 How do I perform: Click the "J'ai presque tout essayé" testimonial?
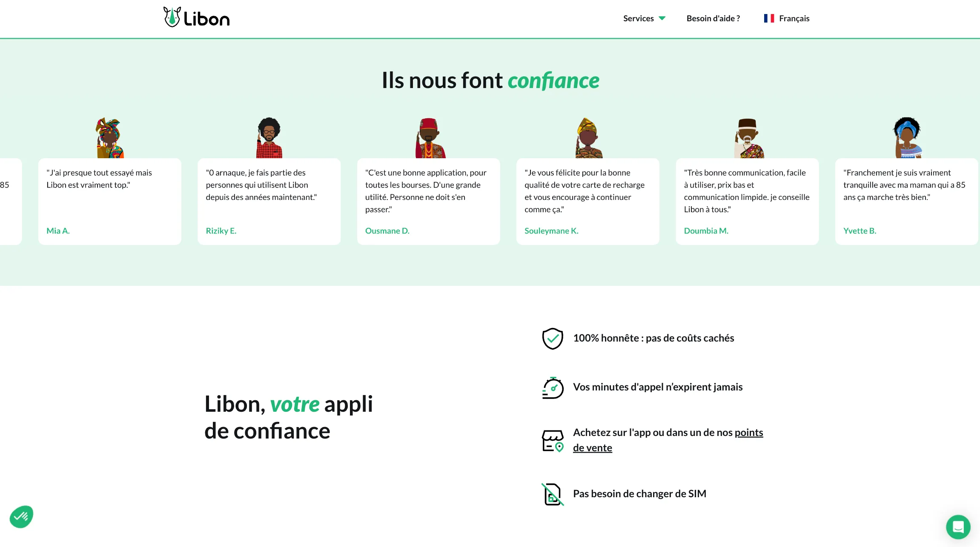(99, 179)
